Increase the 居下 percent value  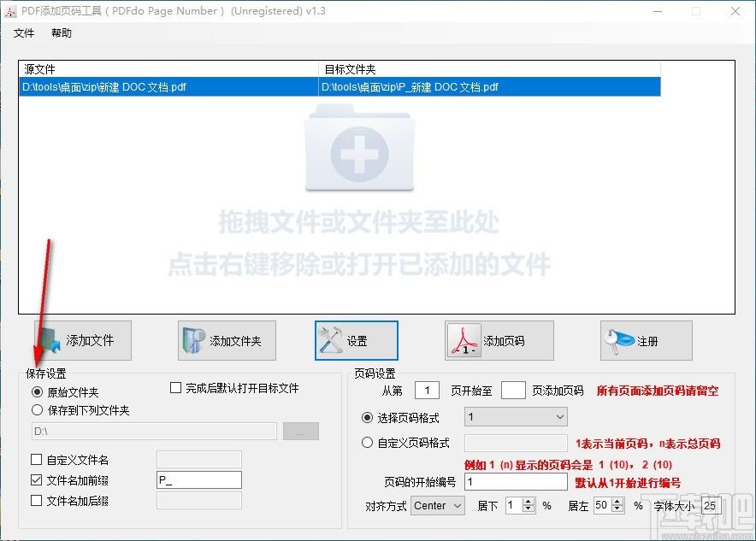[529, 501]
